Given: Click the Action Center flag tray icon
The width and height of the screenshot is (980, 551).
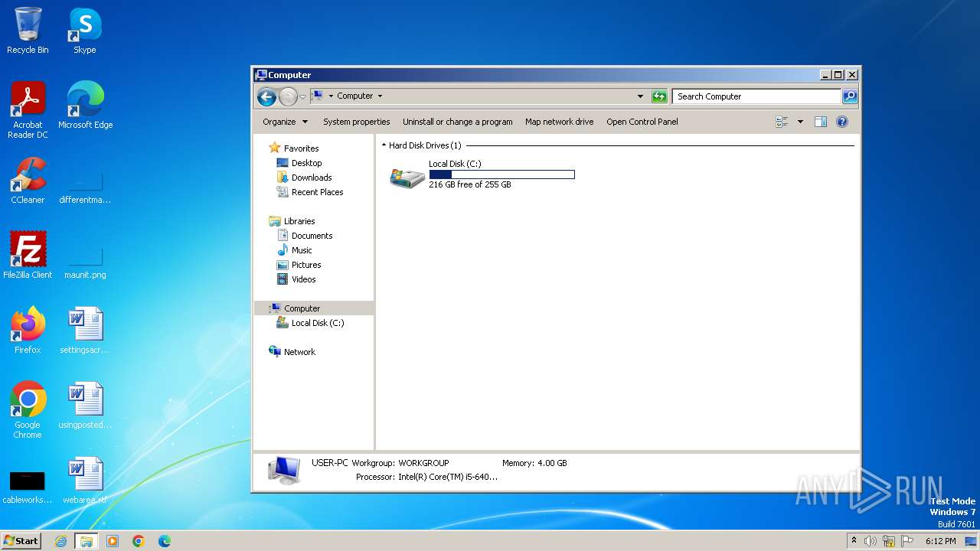Looking at the screenshot, I should (x=907, y=541).
